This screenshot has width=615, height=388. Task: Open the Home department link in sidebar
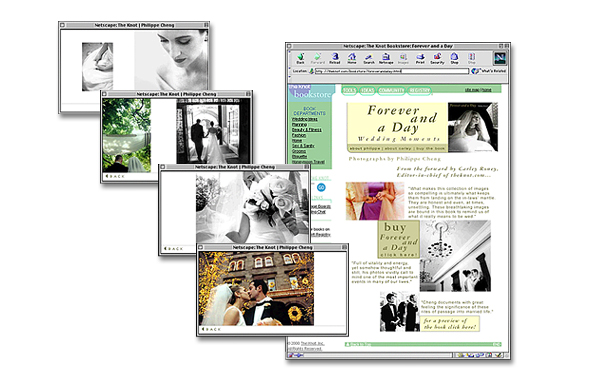297,140
